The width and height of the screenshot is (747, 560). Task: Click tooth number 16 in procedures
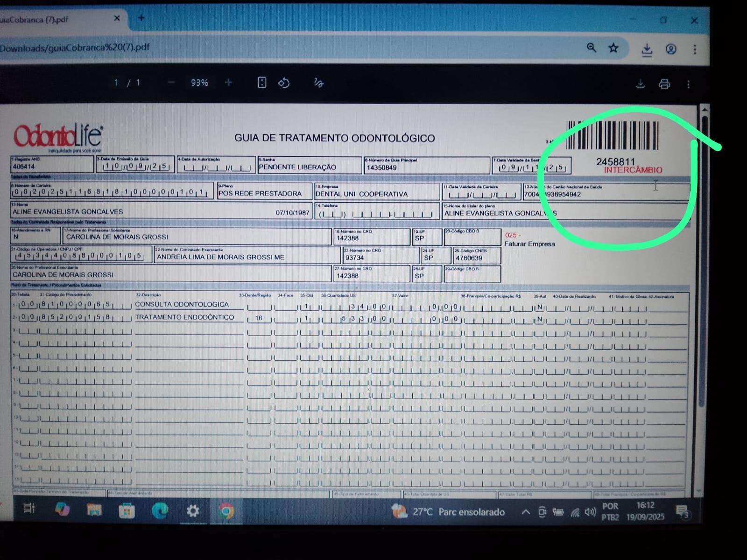point(259,318)
